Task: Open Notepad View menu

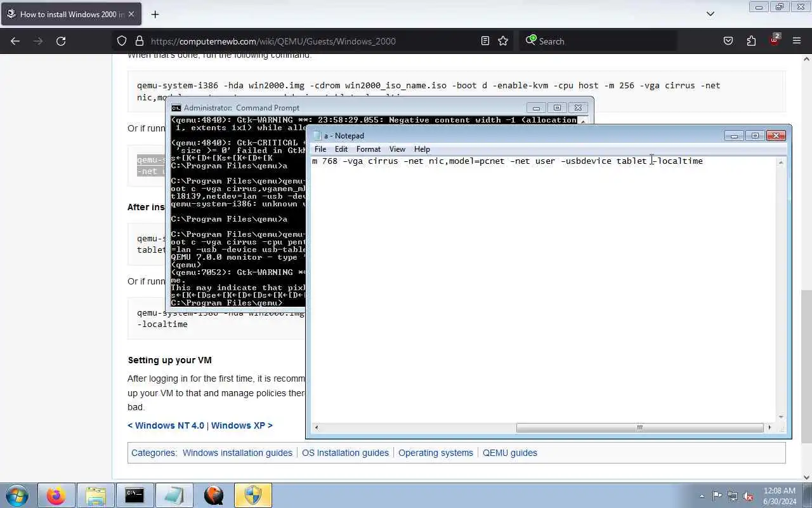Action: point(397,149)
